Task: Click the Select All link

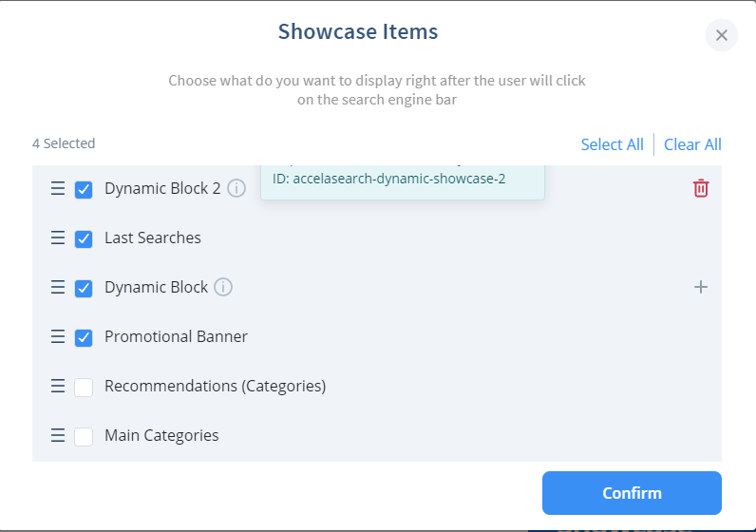Action: (612, 144)
